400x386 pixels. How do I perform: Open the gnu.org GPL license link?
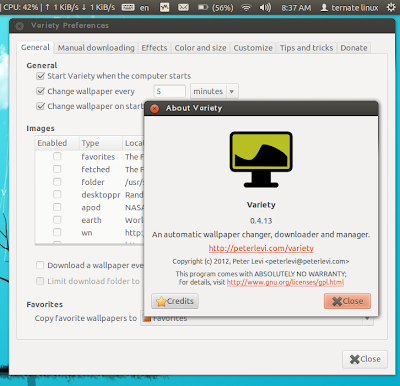coord(285,282)
